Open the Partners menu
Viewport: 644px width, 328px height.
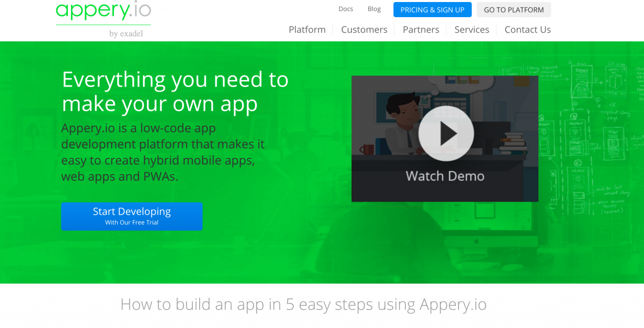coord(421,30)
